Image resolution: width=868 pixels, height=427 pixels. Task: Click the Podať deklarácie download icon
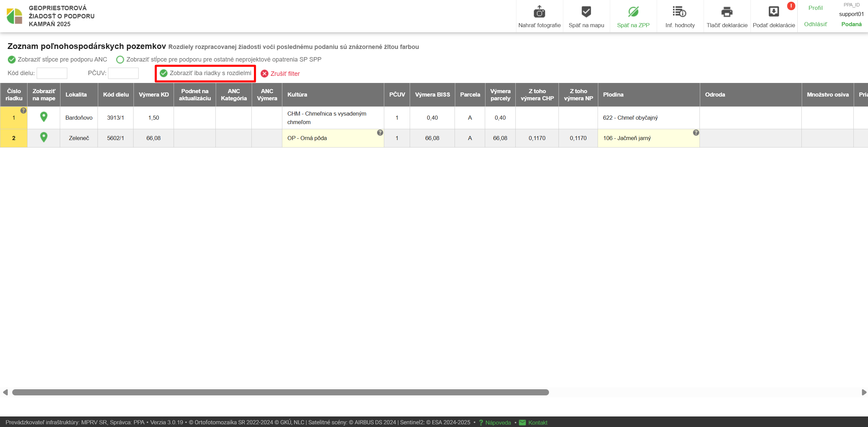pyautogui.click(x=774, y=12)
